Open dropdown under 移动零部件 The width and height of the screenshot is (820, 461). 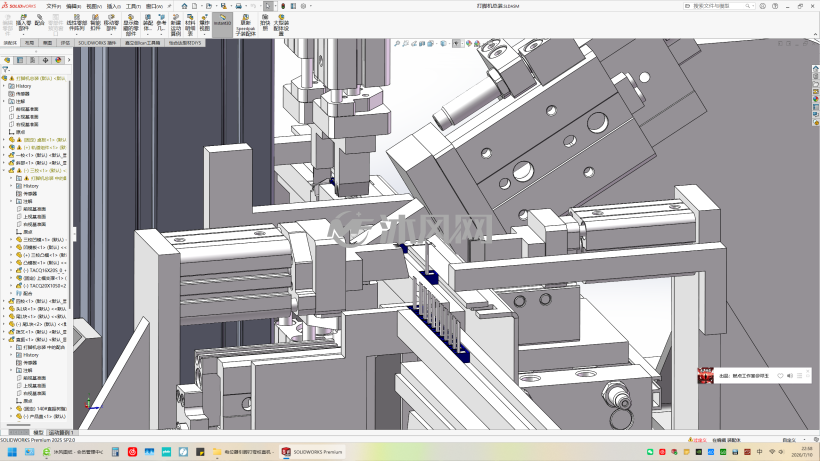click(x=111, y=34)
